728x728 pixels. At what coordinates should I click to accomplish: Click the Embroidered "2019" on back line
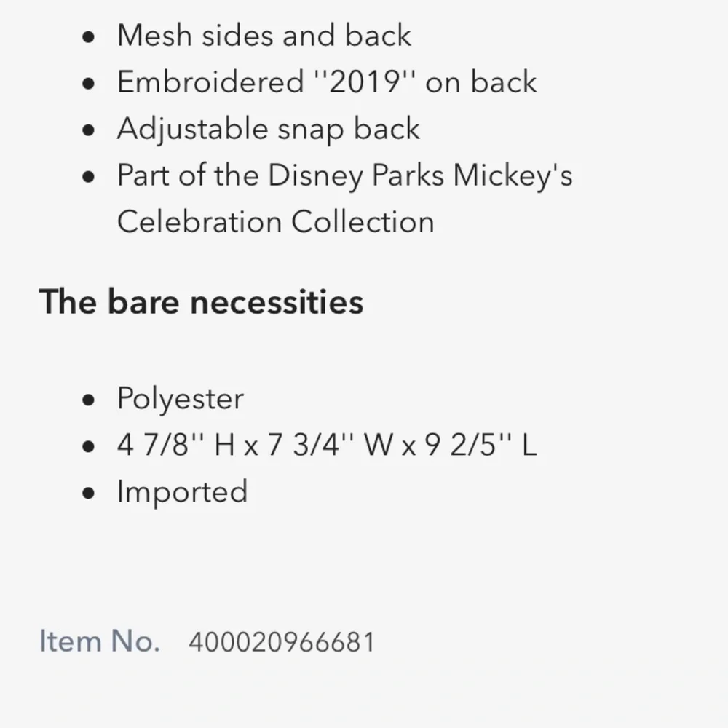(327, 82)
